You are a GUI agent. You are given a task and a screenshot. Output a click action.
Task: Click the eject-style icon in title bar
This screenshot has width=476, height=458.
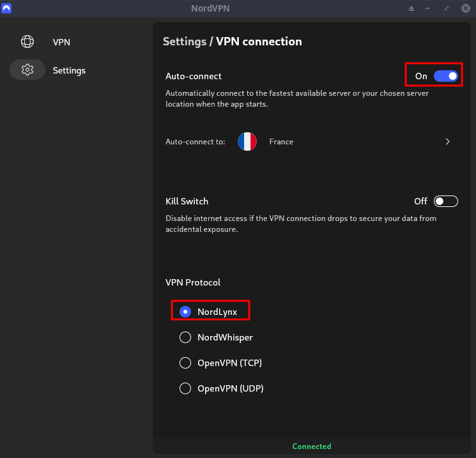coord(411,8)
